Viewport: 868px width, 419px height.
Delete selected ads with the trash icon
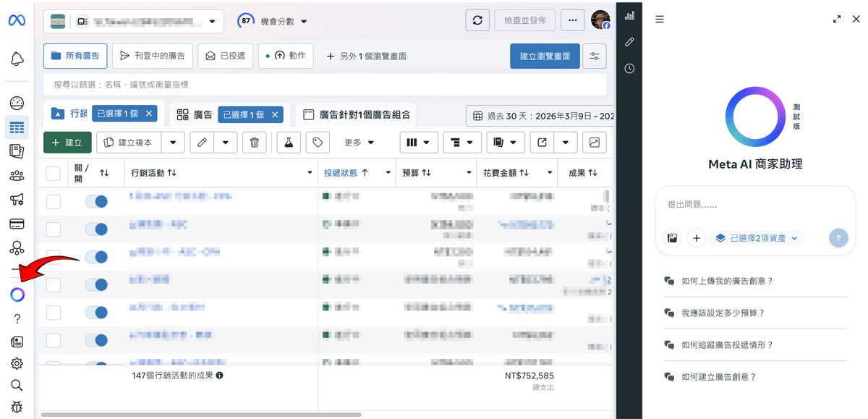click(254, 143)
